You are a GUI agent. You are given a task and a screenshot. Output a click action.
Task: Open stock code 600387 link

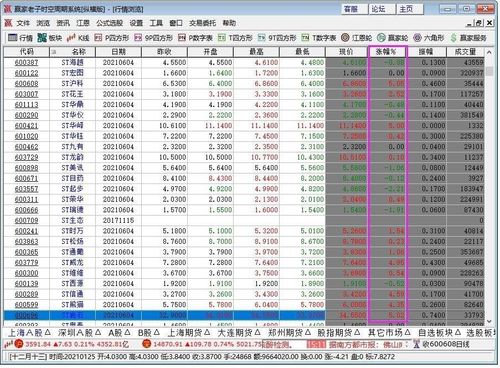pyautogui.click(x=26, y=63)
